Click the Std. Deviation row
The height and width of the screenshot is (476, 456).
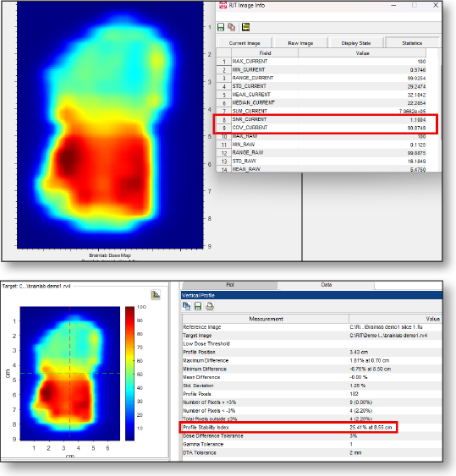[312, 386]
